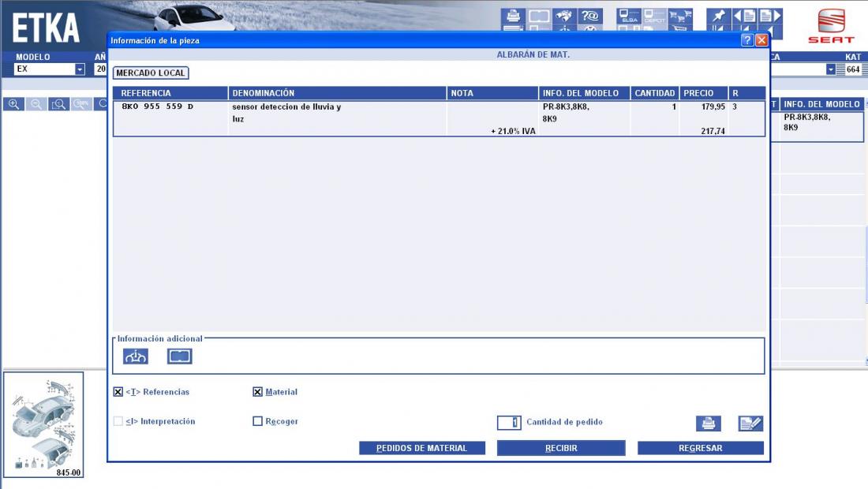Uncheck the <T> Referencias checkbox
Image resolution: width=868 pixels, height=489 pixels.
[118, 392]
